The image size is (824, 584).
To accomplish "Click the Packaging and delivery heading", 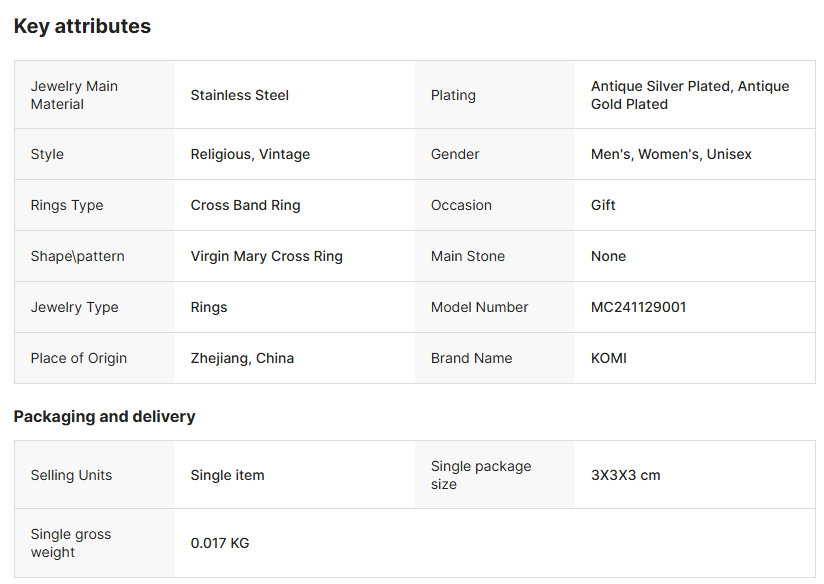I will 104,417.
